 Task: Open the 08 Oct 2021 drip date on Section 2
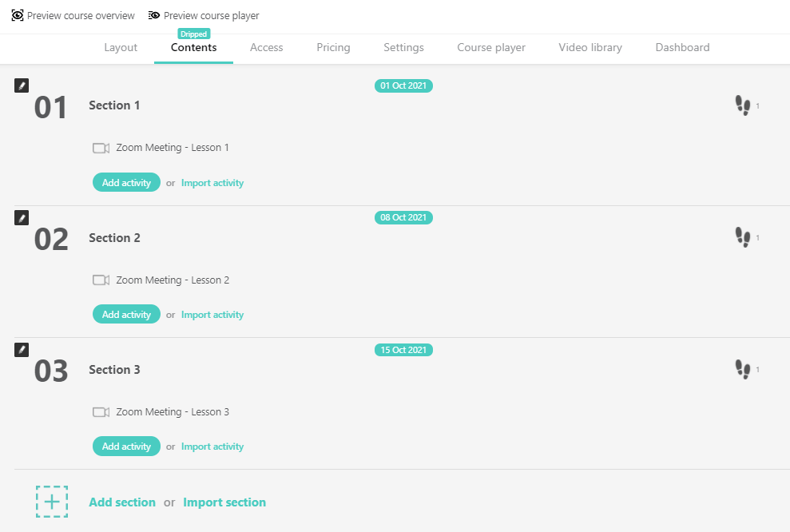[x=403, y=216]
